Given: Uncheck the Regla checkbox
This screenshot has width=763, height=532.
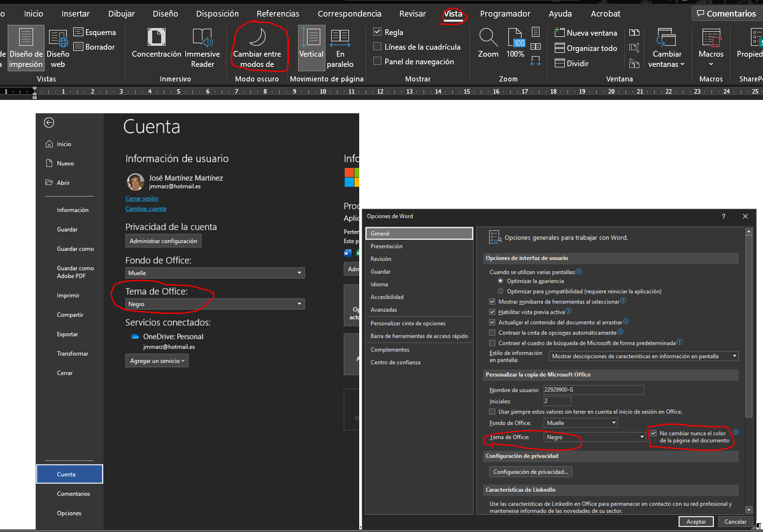Looking at the screenshot, I should click(x=378, y=32).
